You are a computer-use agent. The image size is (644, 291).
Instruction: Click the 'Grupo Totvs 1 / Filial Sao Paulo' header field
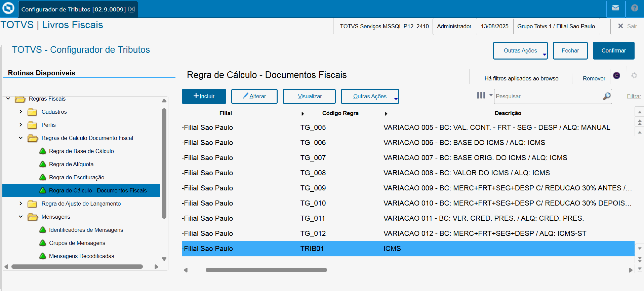556,26
